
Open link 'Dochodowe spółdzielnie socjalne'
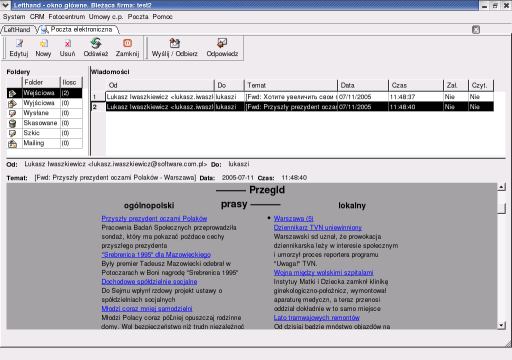[x=149, y=282]
